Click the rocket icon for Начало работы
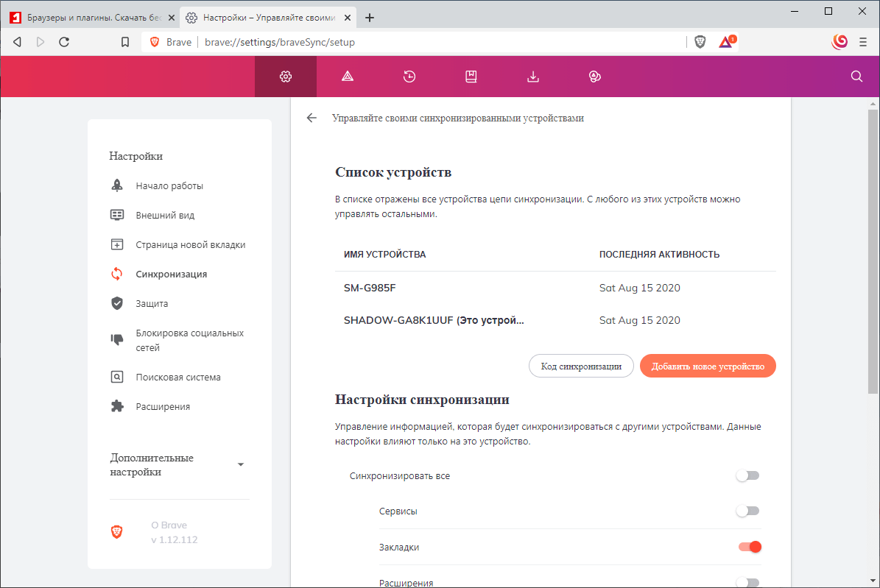Screen dimensions: 880x588 click(117, 185)
